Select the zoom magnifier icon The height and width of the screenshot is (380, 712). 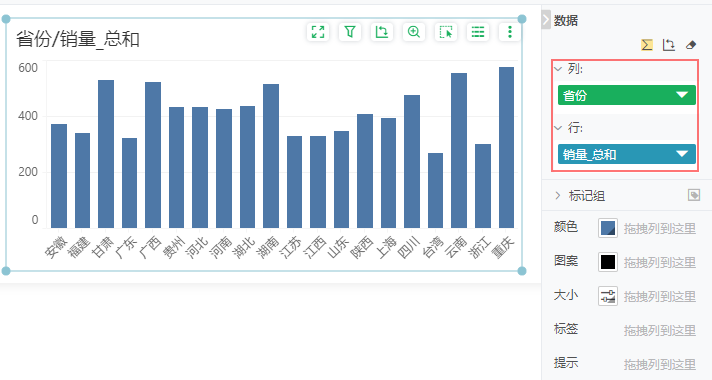point(414,32)
